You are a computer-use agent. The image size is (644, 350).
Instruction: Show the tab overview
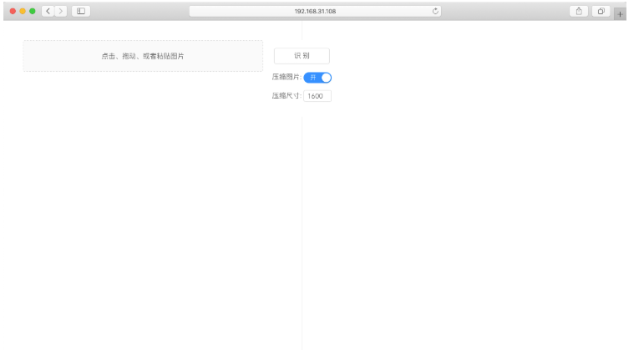[x=601, y=11]
